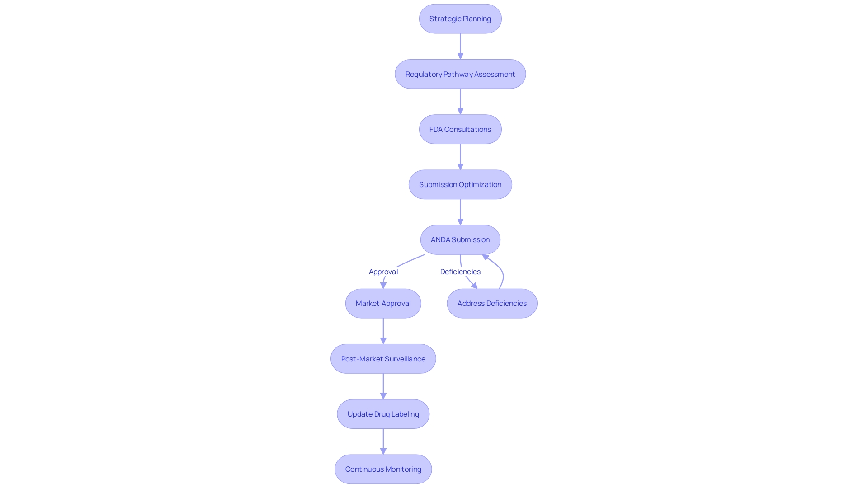The width and height of the screenshot is (868, 488).
Task: Expand the Market Approval downstream path
Action: coord(383,303)
